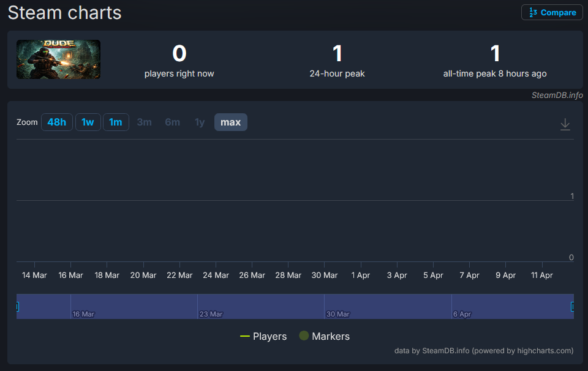
Task: Click the 23 Mar label in the navigator
Action: (x=211, y=314)
